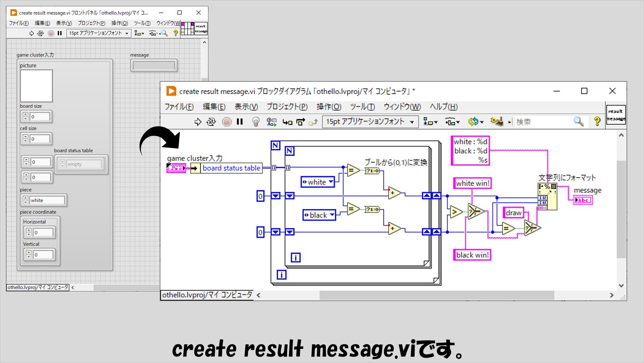Open the ヘルプ(H) menu
The width and height of the screenshot is (644, 363).
pyautogui.click(x=443, y=107)
